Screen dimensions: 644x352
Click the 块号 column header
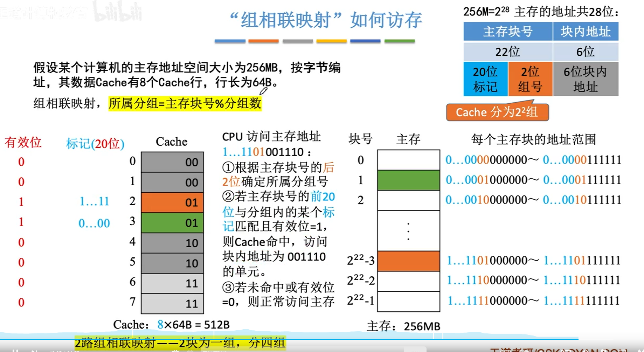pos(360,139)
